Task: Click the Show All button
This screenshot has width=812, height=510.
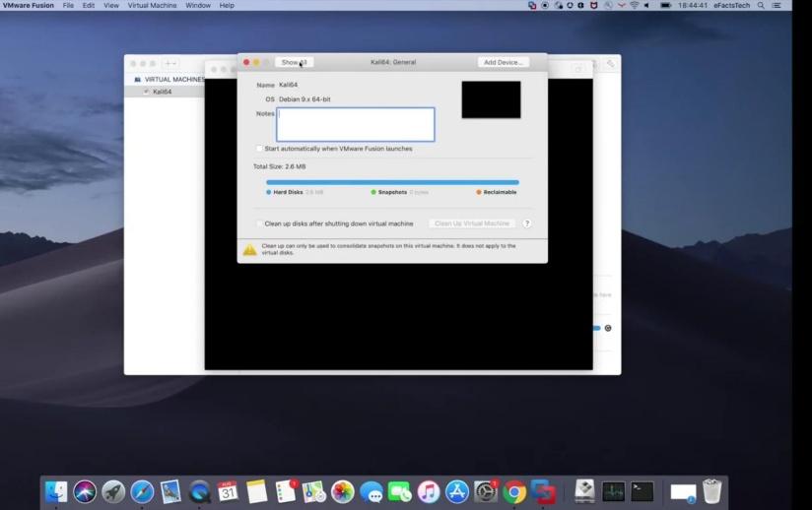Action: 294,62
